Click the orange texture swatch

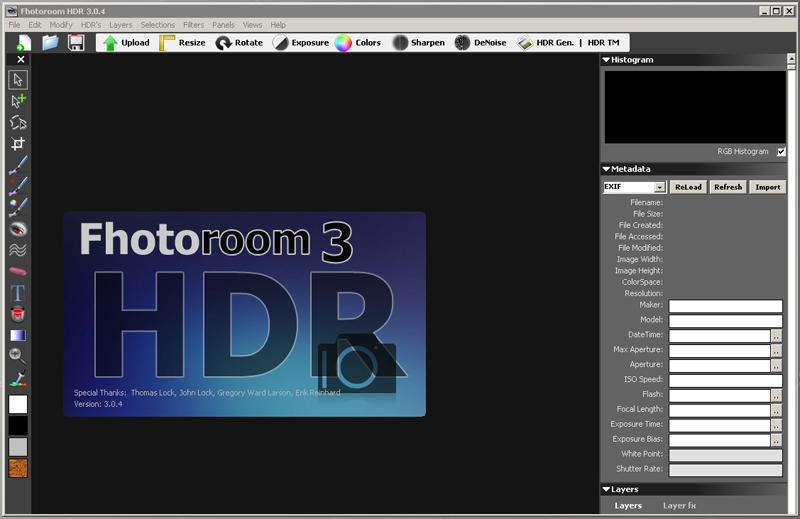click(18, 468)
